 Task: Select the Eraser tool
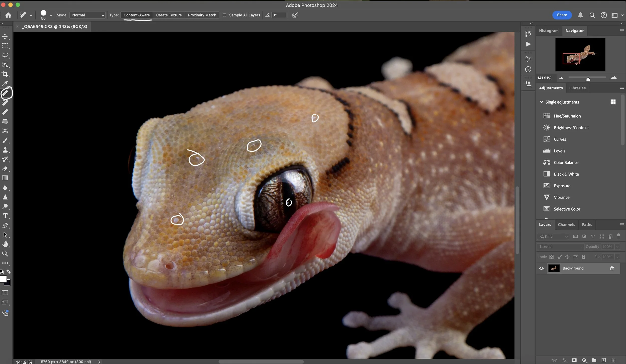pyautogui.click(x=5, y=168)
